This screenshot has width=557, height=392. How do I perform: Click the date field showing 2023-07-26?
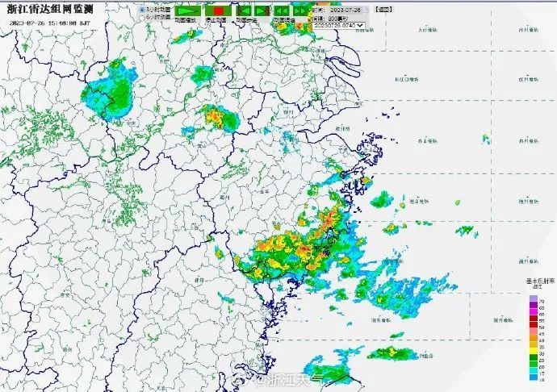(x=346, y=10)
